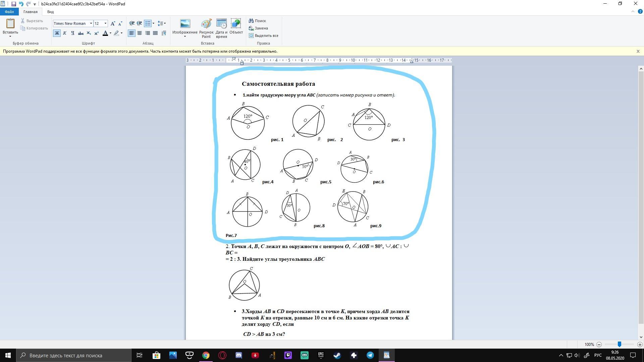Toggle italic (К) formatting

pos(64,33)
